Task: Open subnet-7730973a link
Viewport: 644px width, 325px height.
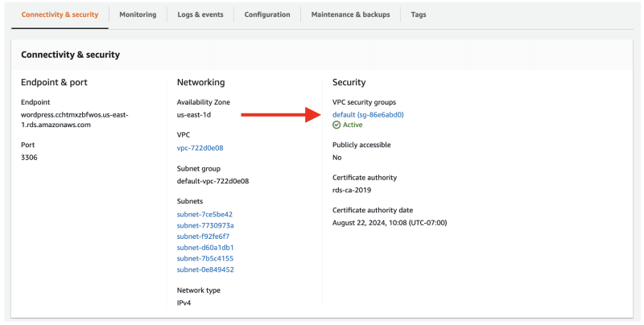Action: [x=205, y=225]
